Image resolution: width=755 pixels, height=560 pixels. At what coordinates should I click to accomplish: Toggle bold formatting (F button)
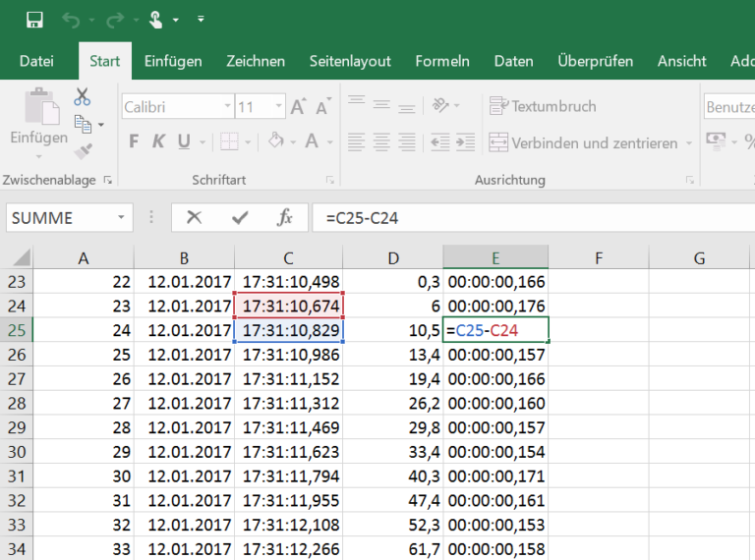pos(134,142)
